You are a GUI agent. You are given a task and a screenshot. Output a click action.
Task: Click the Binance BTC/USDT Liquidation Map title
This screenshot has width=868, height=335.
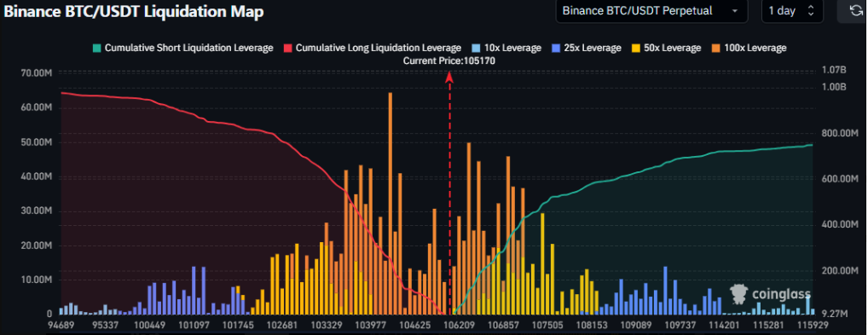click(x=134, y=12)
